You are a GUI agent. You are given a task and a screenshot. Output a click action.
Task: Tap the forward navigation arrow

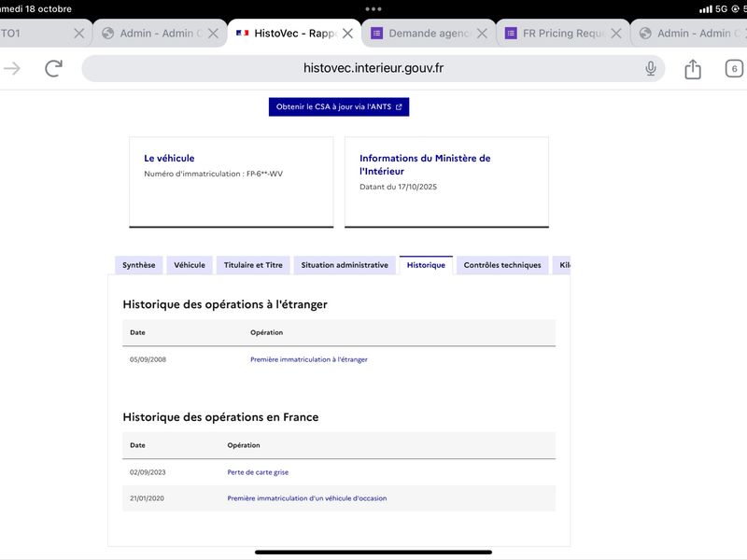(x=12, y=68)
